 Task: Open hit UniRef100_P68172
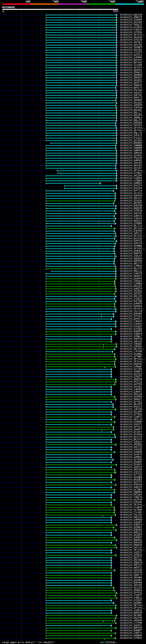click(131, 25)
